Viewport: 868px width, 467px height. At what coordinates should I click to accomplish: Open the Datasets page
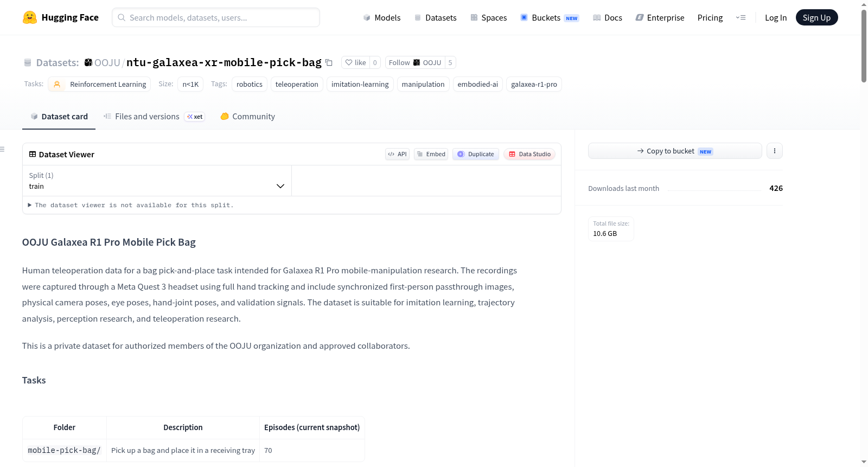435,17
